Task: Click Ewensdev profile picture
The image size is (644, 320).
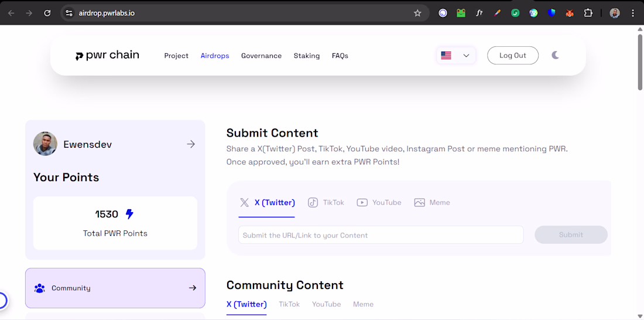Action: click(x=45, y=144)
